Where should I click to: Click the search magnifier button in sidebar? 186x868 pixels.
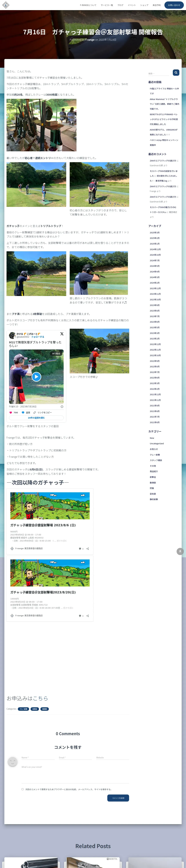click(x=176, y=72)
